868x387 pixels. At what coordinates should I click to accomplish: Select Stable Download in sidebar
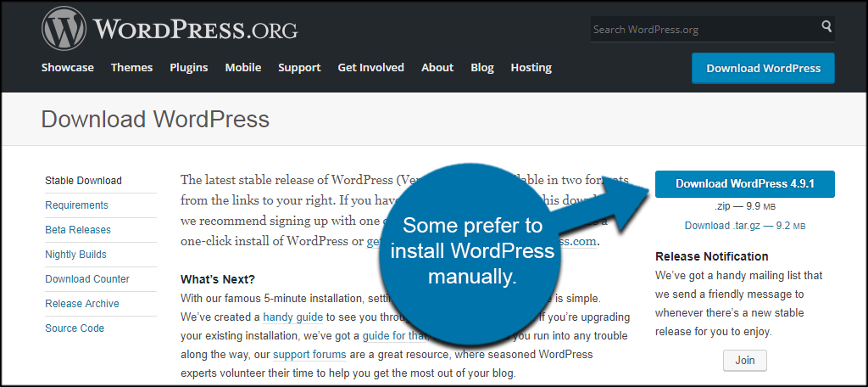[x=84, y=181]
